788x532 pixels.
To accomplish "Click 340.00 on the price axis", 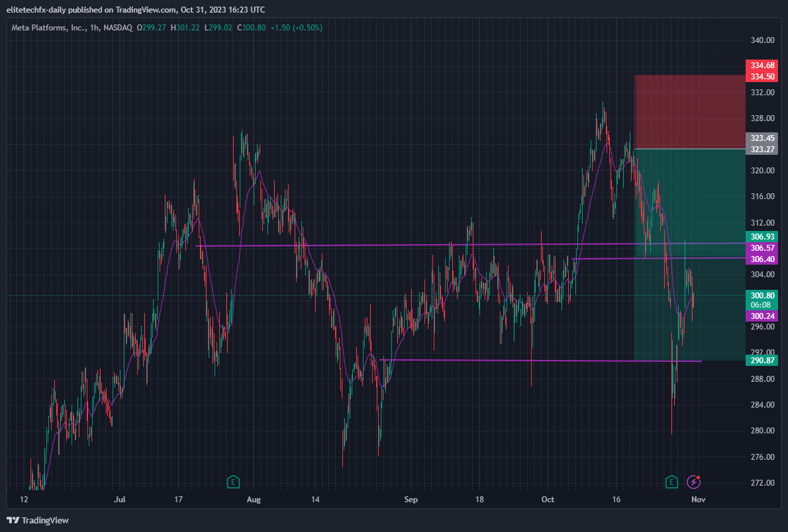I will click(762, 40).
